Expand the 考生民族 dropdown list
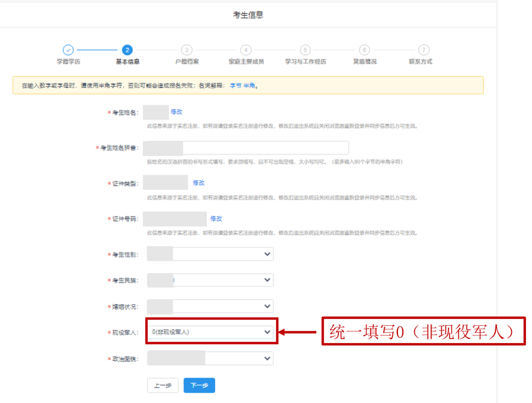This screenshot has height=403, width=532. [210, 280]
